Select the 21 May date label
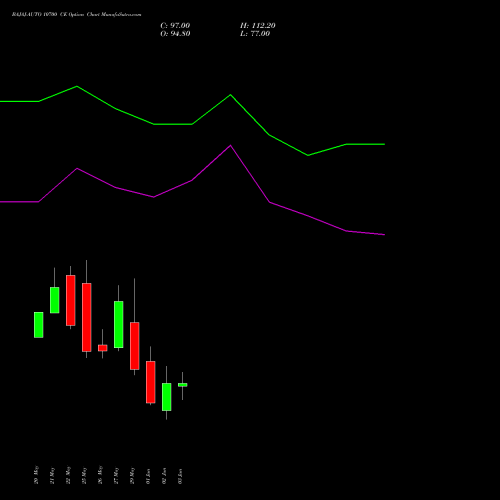Image resolution: width=500 pixels, height=500 pixels. 52,475
